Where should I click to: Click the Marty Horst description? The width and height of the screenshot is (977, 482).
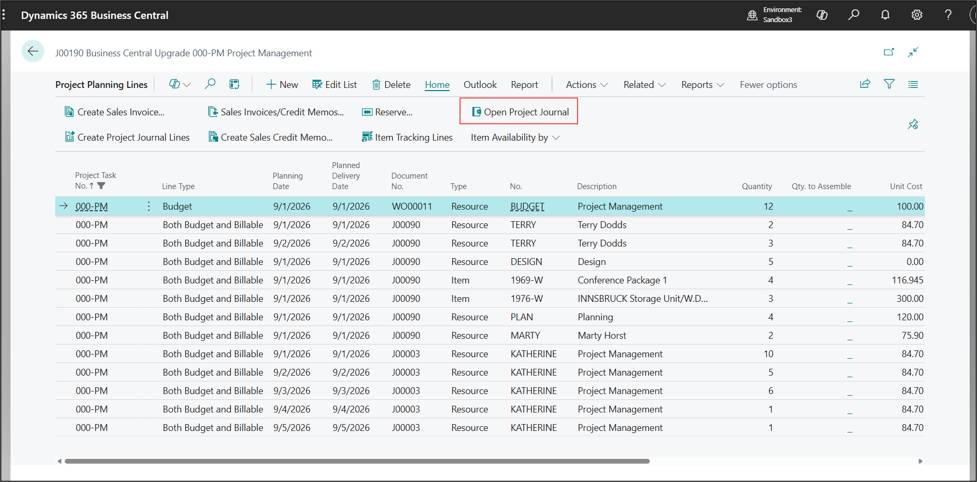[602, 336]
